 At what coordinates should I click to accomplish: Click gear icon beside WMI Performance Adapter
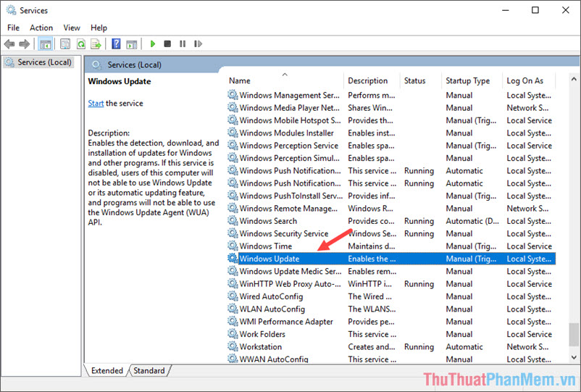pyautogui.click(x=233, y=321)
